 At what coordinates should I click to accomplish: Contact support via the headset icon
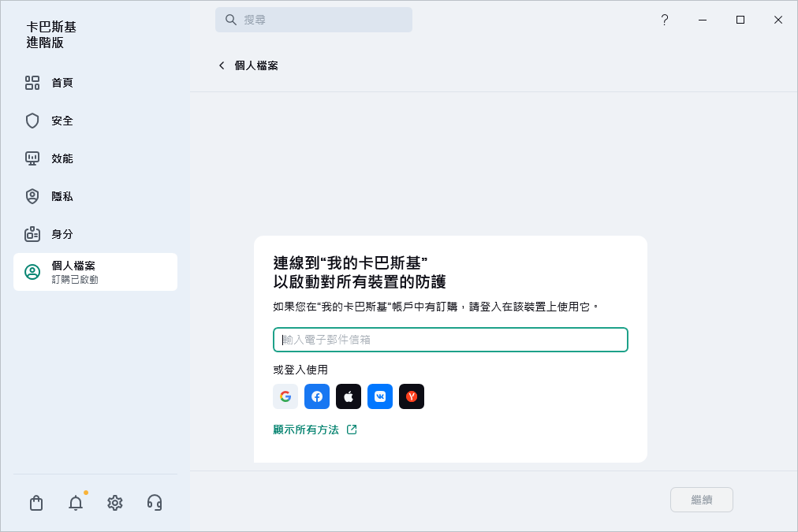pyautogui.click(x=155, y=502)
